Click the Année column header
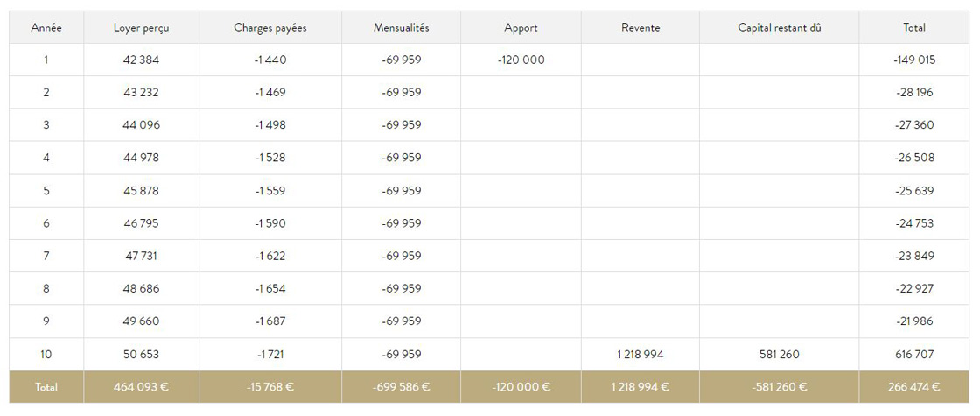Viewport: 980px width, 416px height. [46, 28]
